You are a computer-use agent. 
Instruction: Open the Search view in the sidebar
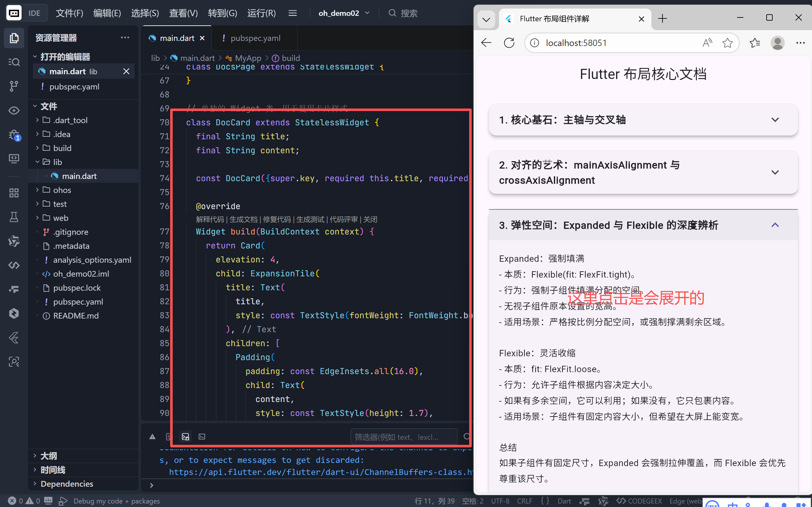(14, 62)
